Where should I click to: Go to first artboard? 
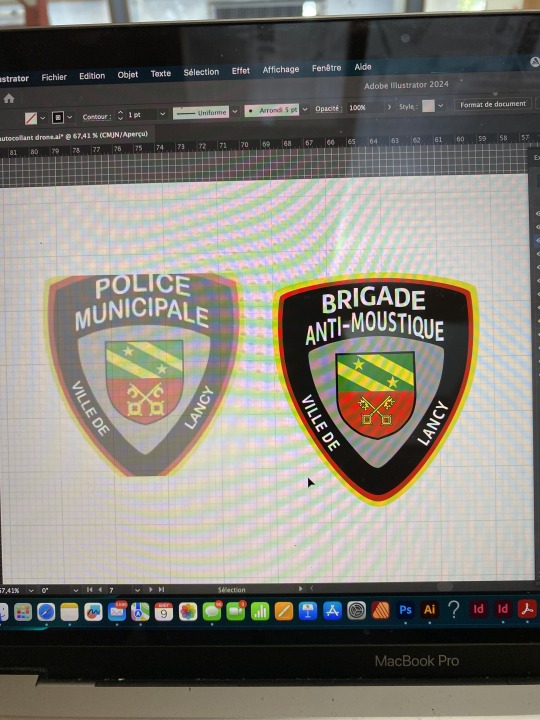point(90,590)
